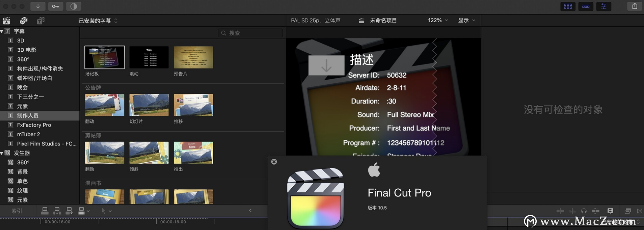
Task: Toggle the browser grid layout button
Action: (568, 6)
